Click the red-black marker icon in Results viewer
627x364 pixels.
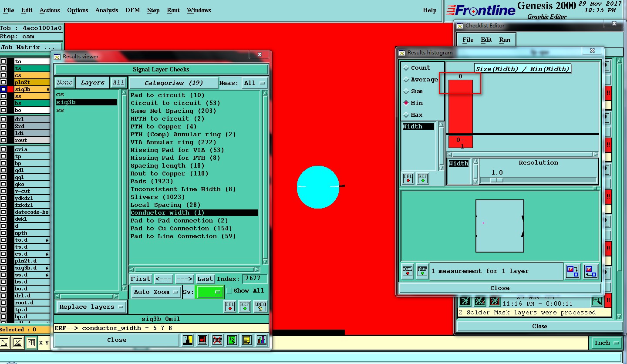(202, 340)
